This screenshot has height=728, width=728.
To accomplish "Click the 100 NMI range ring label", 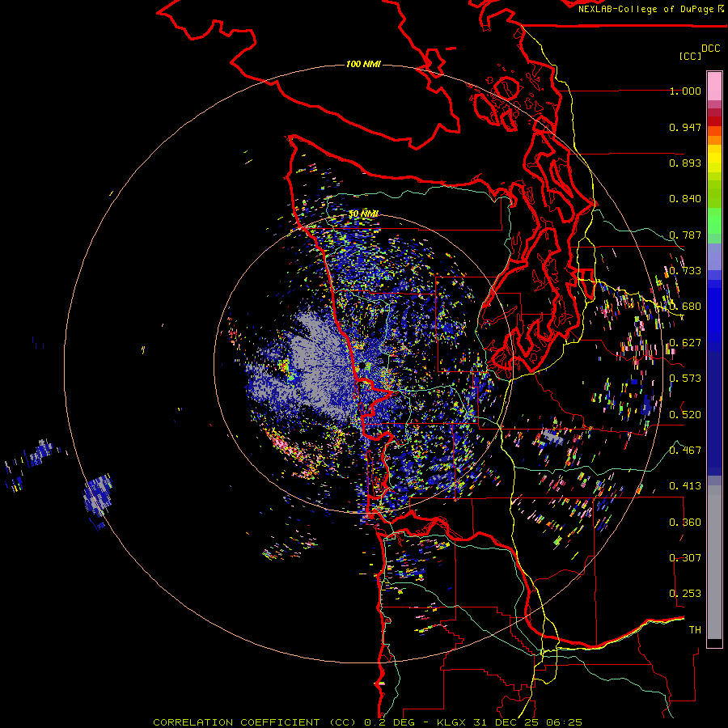I will point(363,64).
